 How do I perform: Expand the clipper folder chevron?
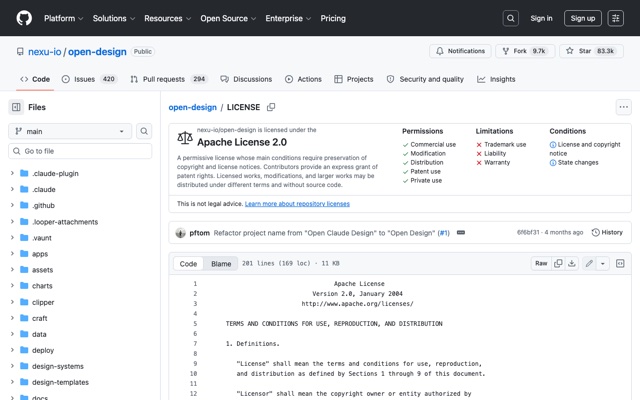click(12, 302)
